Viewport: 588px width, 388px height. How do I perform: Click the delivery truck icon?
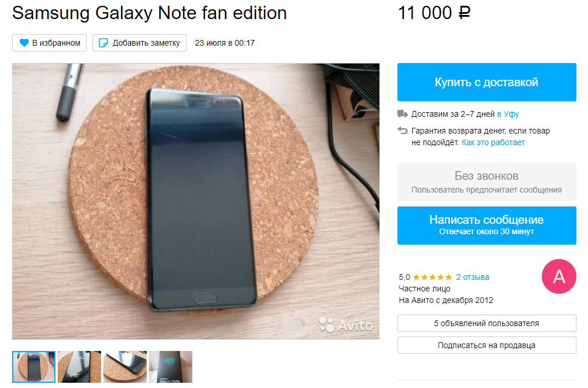[403, 114]
